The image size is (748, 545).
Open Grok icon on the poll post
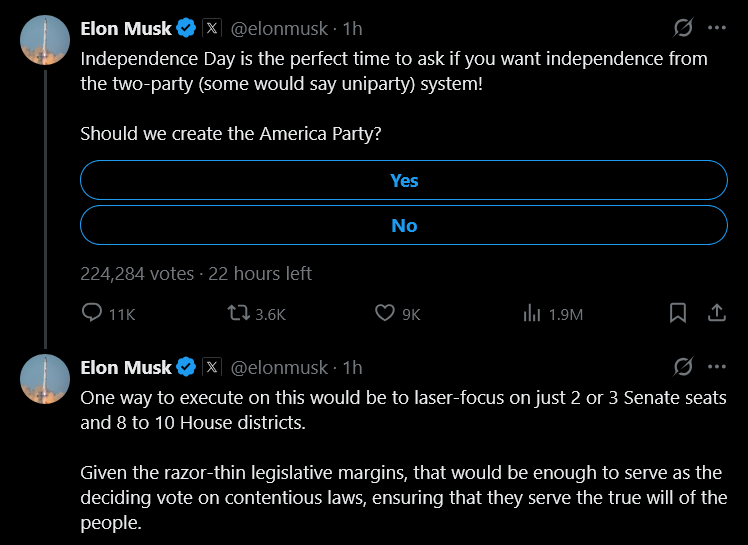(x=684, y=28)
